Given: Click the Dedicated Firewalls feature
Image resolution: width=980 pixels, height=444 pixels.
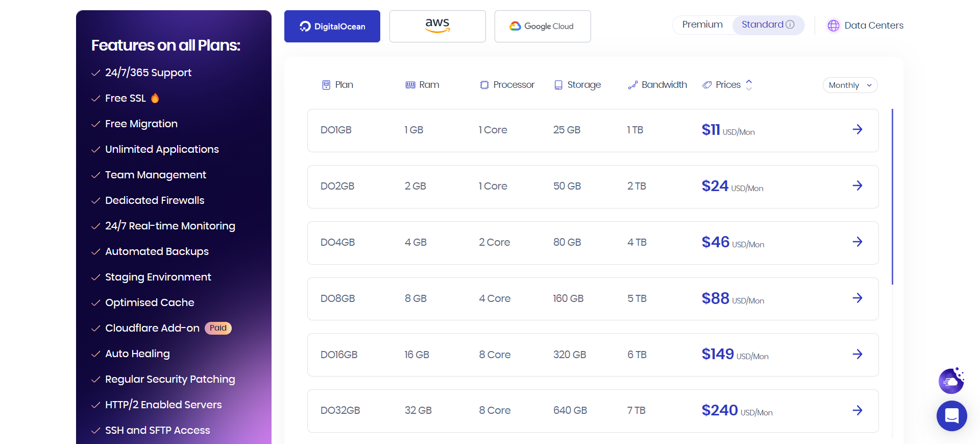Looking at the screenshot, I should coord(155,200).
